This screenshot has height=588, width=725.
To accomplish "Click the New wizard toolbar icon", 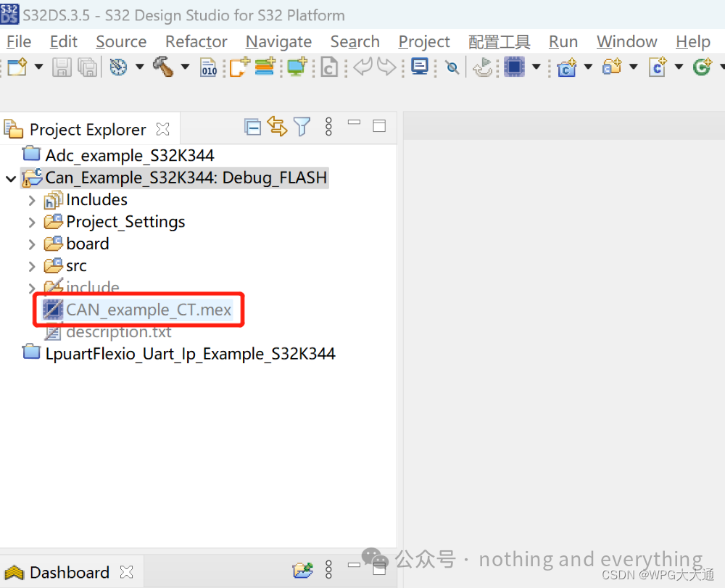I will (x=17, y=67).
